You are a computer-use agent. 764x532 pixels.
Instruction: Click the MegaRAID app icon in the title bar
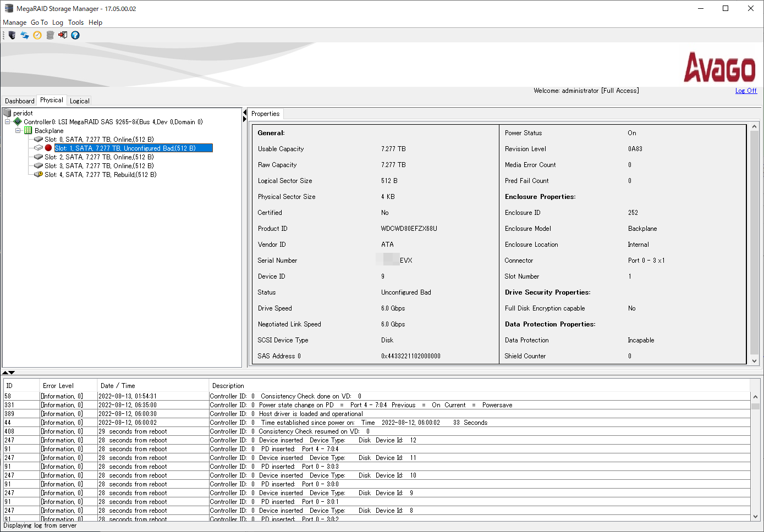(9, 9)
